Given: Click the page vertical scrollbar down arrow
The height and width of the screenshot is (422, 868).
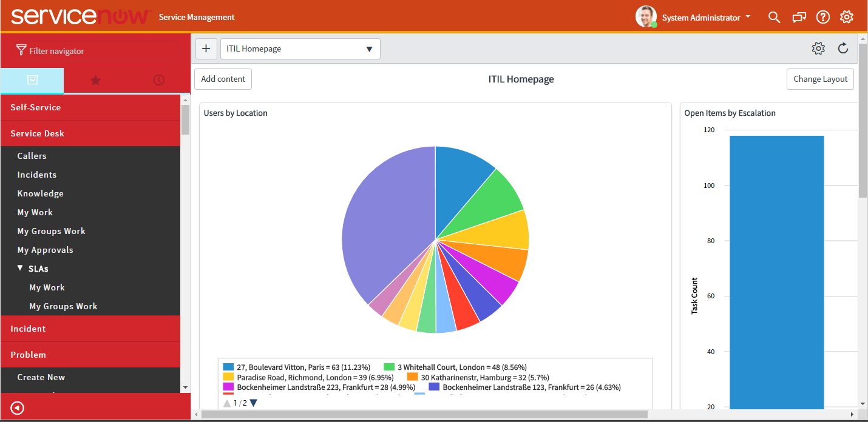Looking at the screenshot, I should 863,403.
